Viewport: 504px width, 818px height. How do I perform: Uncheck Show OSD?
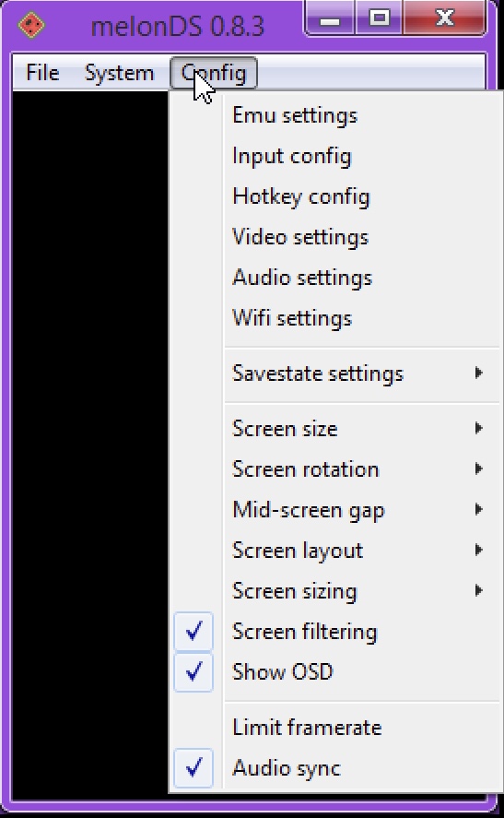pyautogui.click(x=336, y=672)
